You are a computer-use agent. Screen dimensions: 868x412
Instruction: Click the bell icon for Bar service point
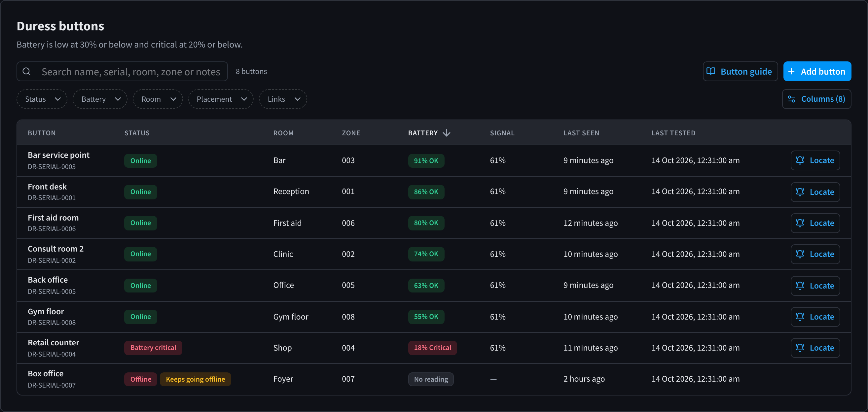[x=800, y=160]
